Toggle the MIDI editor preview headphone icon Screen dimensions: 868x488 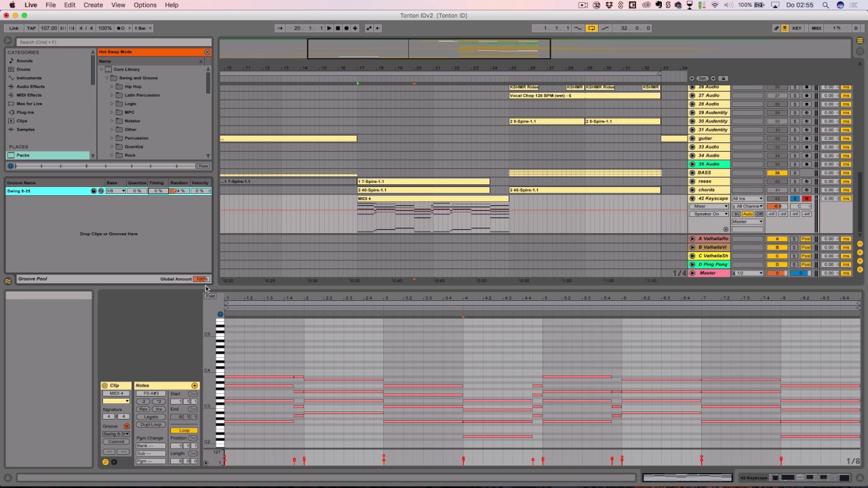(220, 314)
